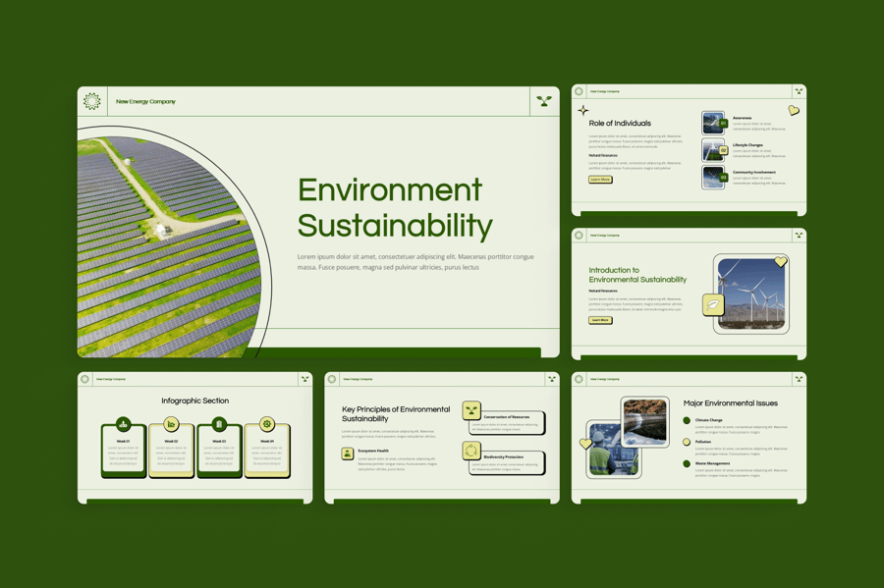The width and height of the screenshot is (884, 588).
Task: Open the Awareness image thumbnail
Action: coord(713,122)
